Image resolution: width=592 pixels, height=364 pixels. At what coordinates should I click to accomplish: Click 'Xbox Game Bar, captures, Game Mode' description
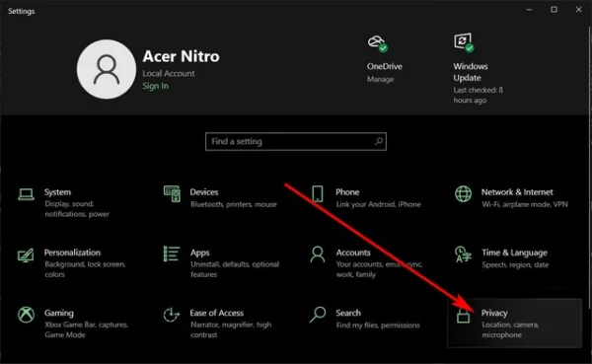click(87, 329)
